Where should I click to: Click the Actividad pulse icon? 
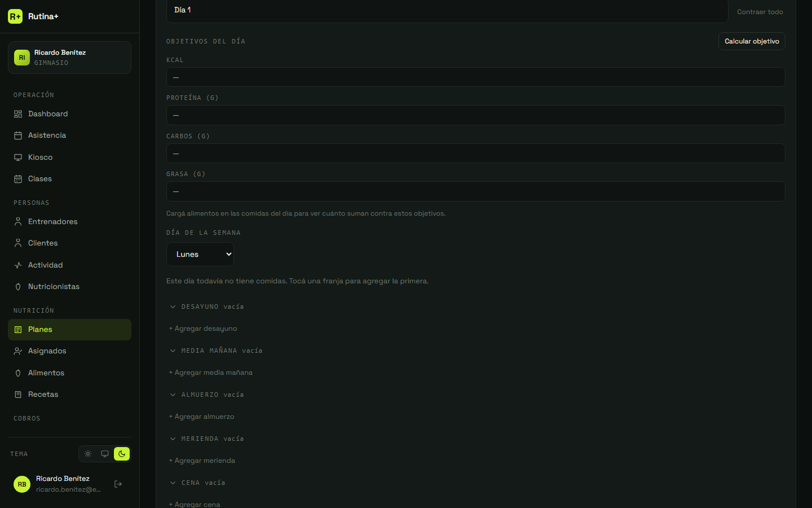point(18,265)
